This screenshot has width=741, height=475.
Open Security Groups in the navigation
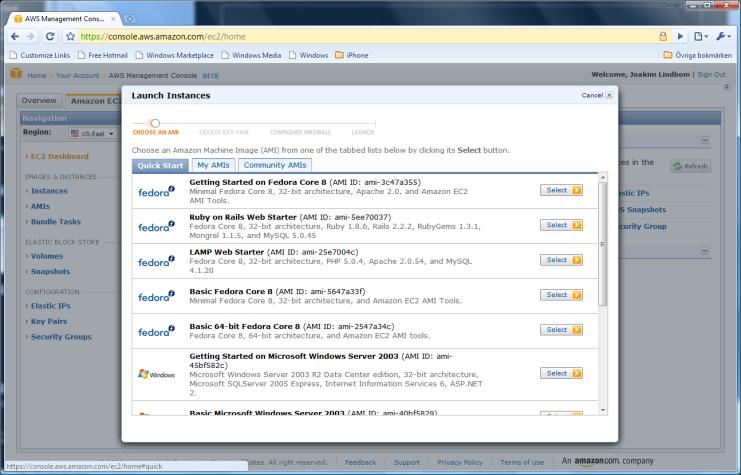click(x=61, y=337)
